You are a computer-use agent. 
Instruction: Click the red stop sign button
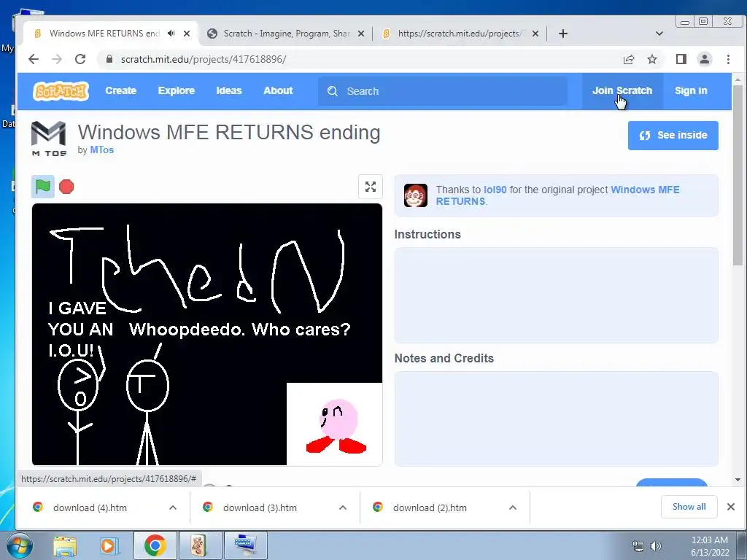pyautogui.click(x=66, y=186)
